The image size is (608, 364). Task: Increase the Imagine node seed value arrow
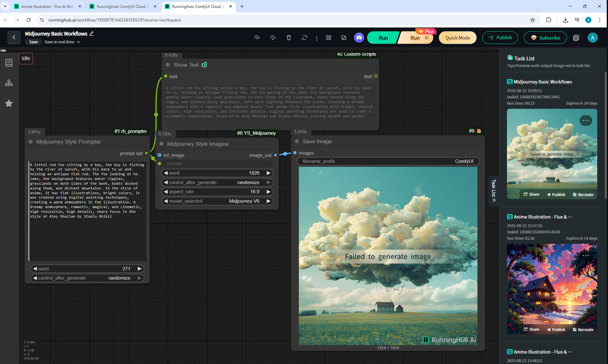click(269, 173)
